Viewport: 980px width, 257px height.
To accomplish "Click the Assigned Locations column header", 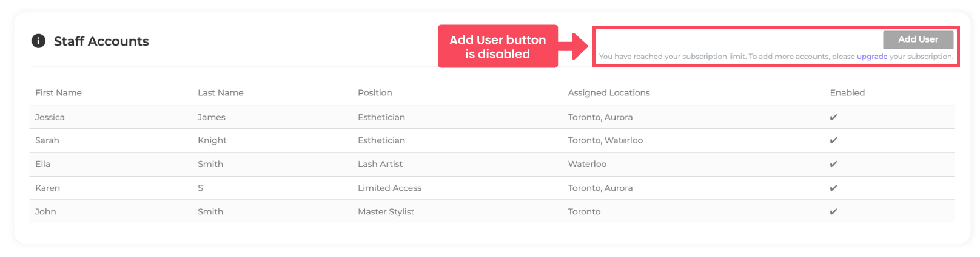I will coord(608,93).
